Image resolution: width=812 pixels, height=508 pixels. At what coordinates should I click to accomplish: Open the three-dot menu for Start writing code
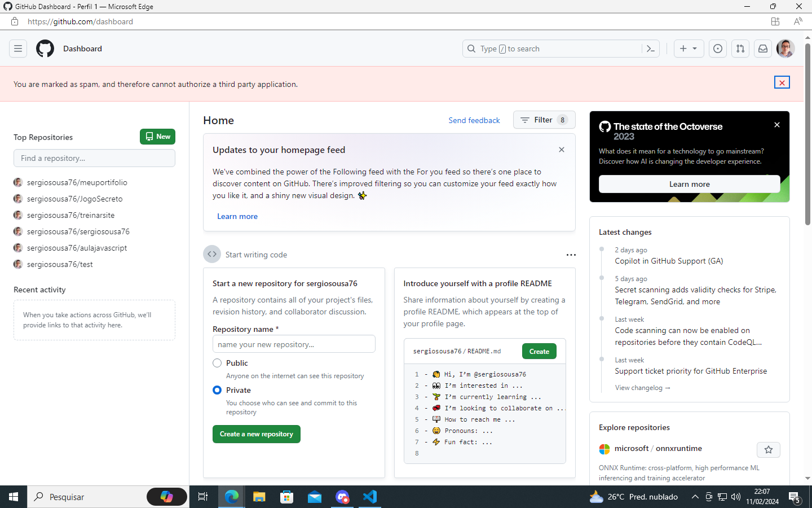[x=571, y=255]
